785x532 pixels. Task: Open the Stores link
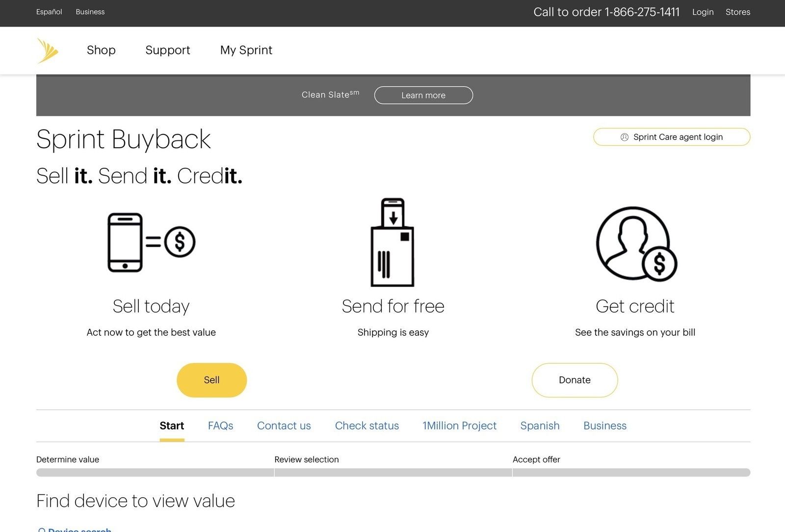coord(738,12)
